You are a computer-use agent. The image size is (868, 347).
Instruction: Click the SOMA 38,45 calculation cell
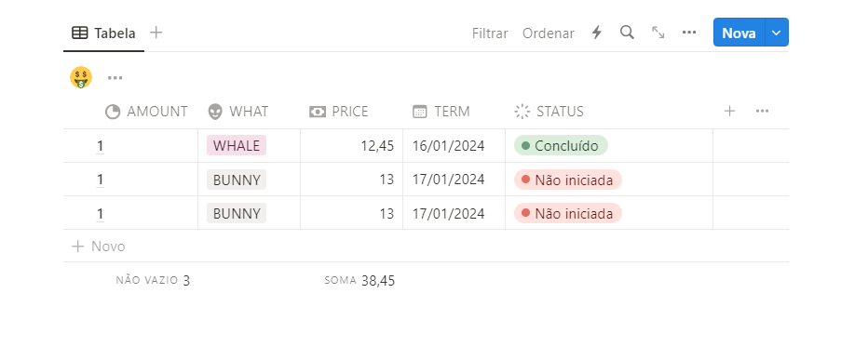pos(359,281)
